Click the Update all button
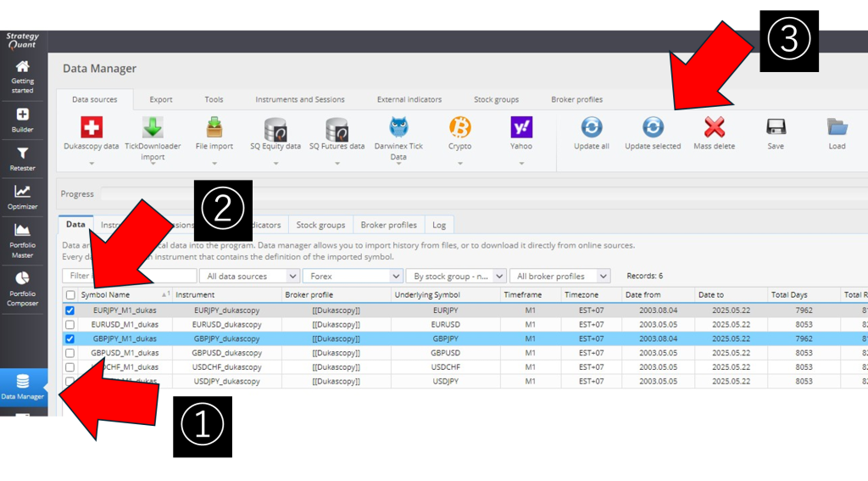Screen dimensions: 868x481 pyautogui.click(x=592, y=132)
